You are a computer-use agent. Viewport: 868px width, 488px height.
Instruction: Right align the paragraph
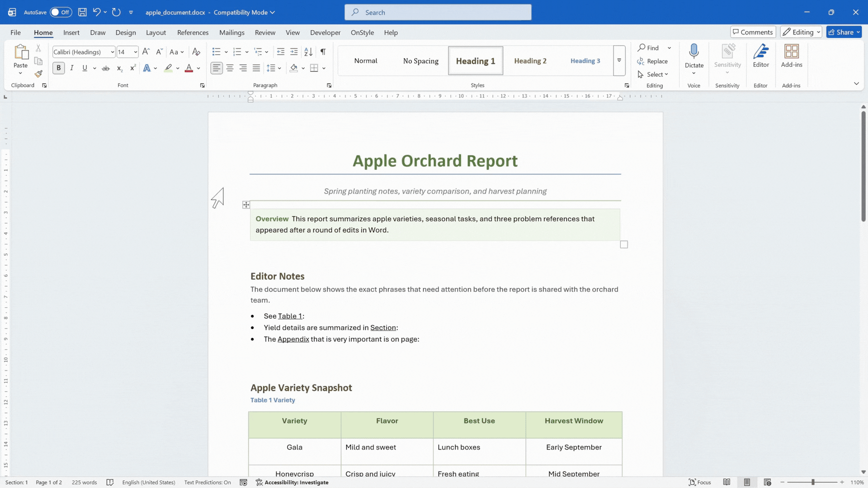tap(243, 68)
